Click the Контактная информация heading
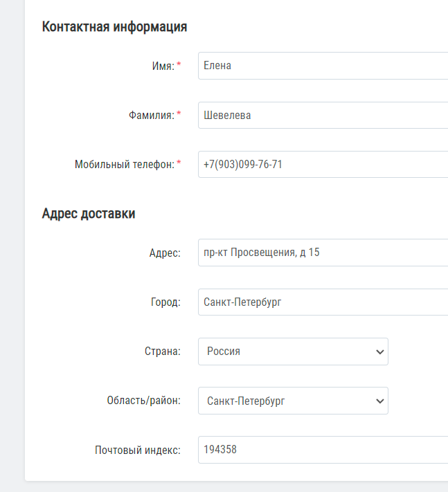 [114, 27]
